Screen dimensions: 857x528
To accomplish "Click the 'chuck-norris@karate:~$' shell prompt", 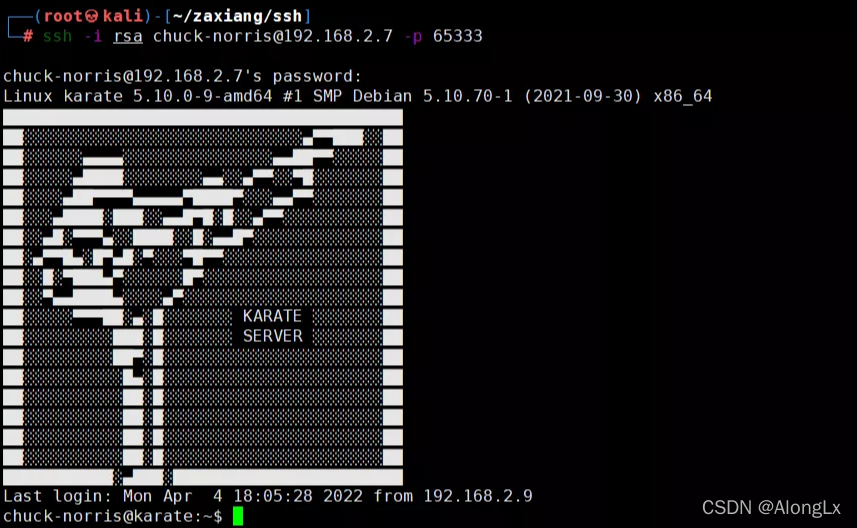I will (113, 516).
